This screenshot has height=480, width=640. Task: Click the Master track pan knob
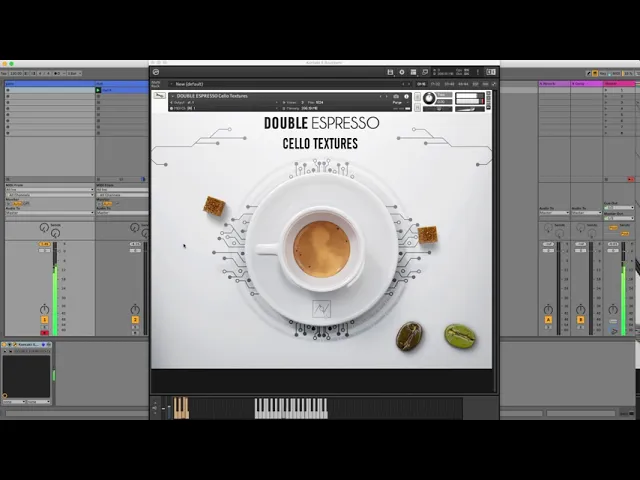pyautogui.click(x=613, y=309)
